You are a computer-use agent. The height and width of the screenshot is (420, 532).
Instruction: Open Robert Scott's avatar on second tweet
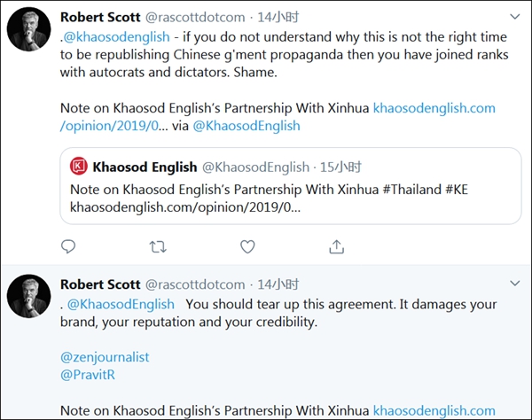point(28,296)
